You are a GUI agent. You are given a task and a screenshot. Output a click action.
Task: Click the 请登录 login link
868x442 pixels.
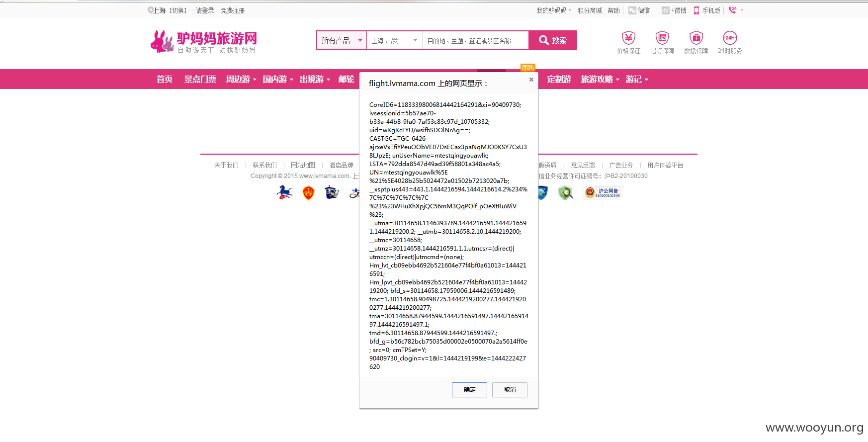[x=205, y=10]
